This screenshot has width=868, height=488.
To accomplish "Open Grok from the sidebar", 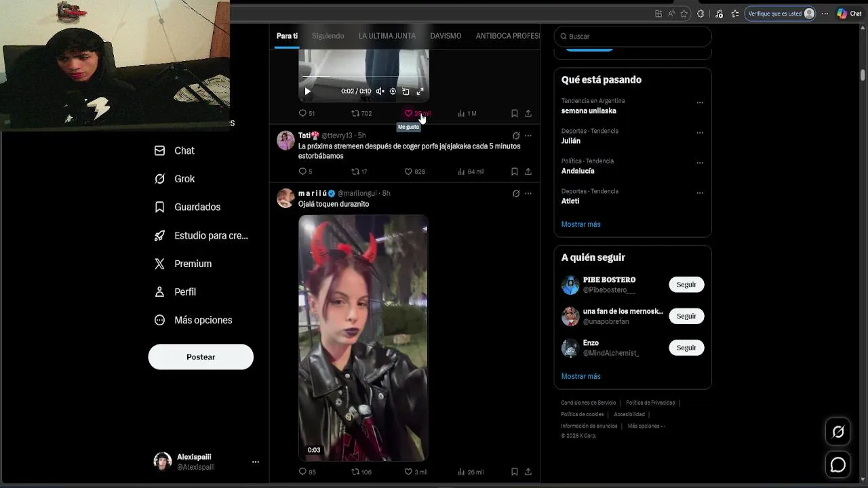I will 175,179.
